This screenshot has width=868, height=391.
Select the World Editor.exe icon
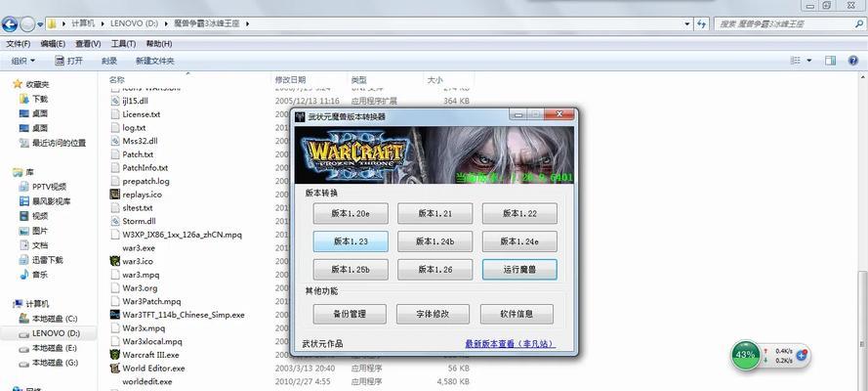coord(114,368)
